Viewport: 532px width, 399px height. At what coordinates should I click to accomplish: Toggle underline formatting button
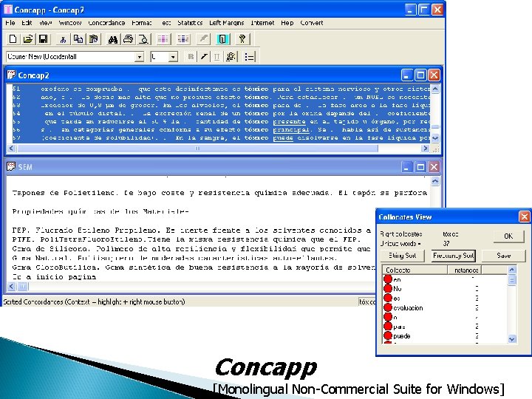[216, 57]
